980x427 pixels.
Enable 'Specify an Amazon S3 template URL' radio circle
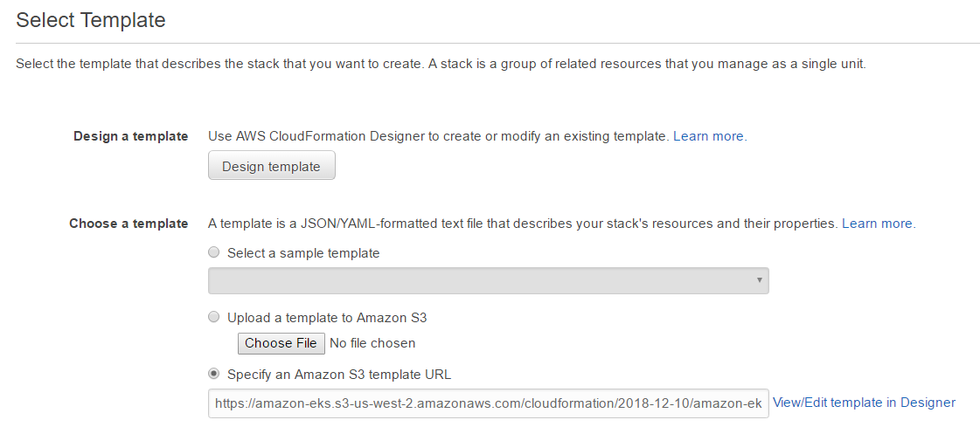214,375
